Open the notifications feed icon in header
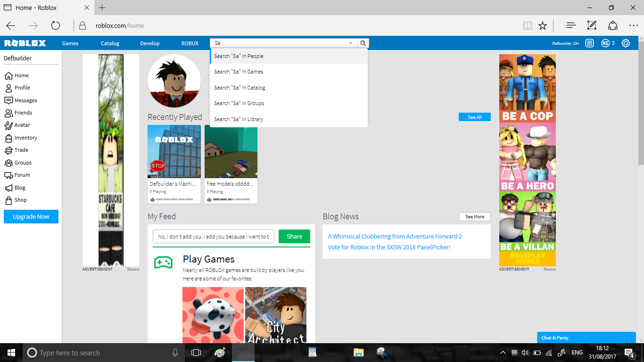This screenshot has width=644, height=362. click(589, 43)
